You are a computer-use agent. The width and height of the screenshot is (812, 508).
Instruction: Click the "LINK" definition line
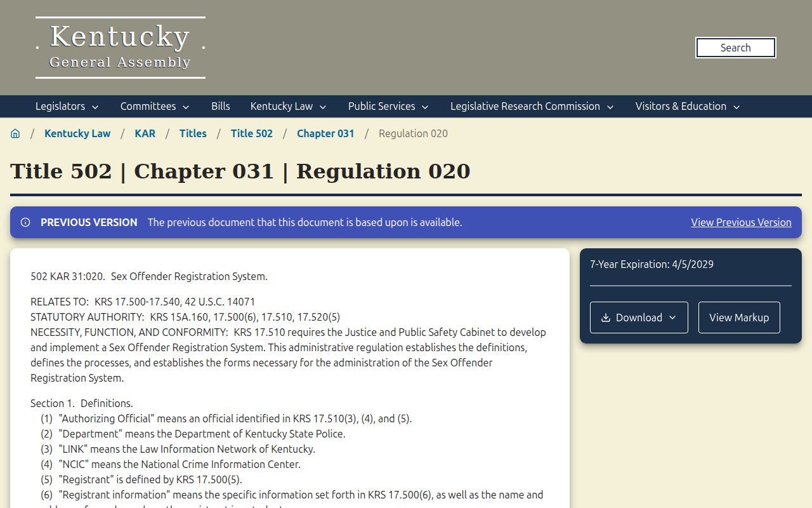(178, 449)
